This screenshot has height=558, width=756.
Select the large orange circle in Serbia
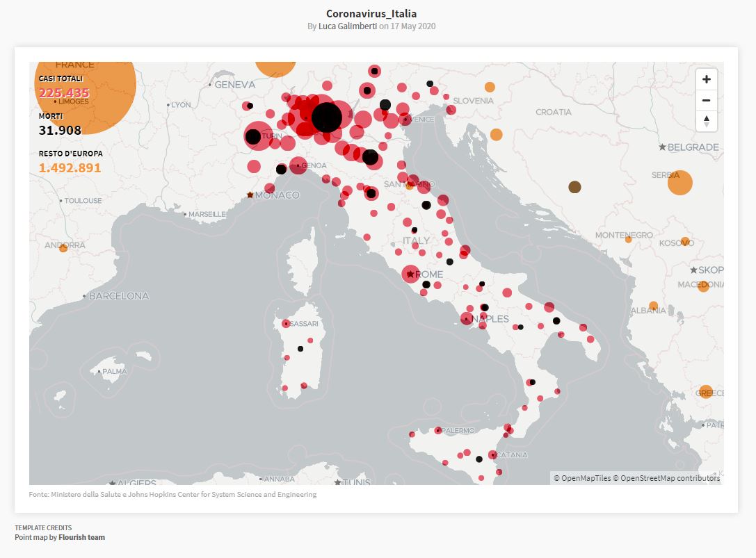[x=679, y=182]
